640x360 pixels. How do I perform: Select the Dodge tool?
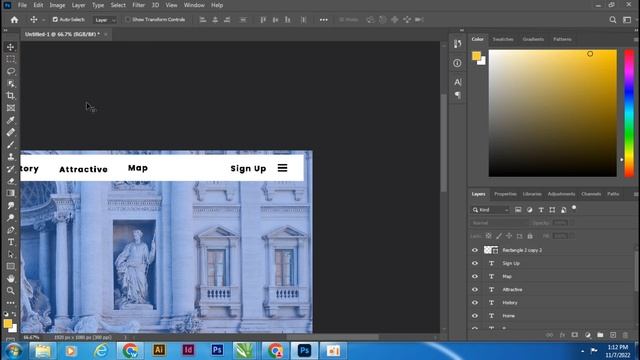[11, 218]
